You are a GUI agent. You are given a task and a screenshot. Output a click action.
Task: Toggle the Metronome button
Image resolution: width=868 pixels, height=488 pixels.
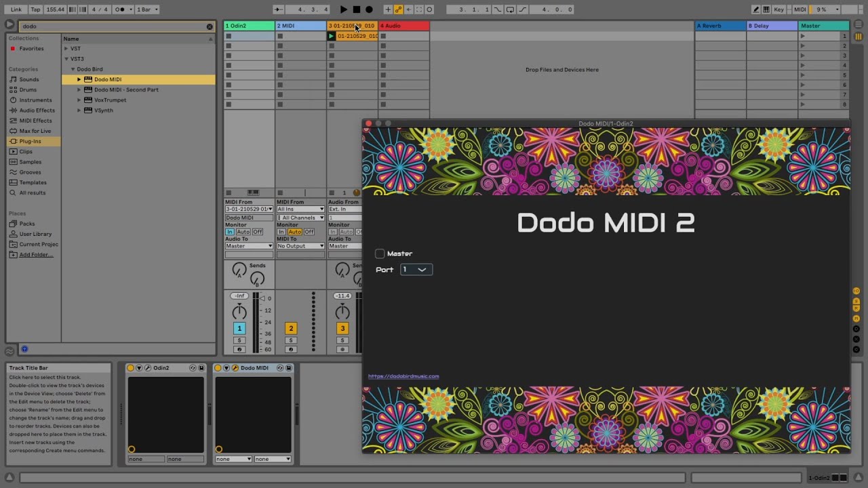[x=121, y=9]
